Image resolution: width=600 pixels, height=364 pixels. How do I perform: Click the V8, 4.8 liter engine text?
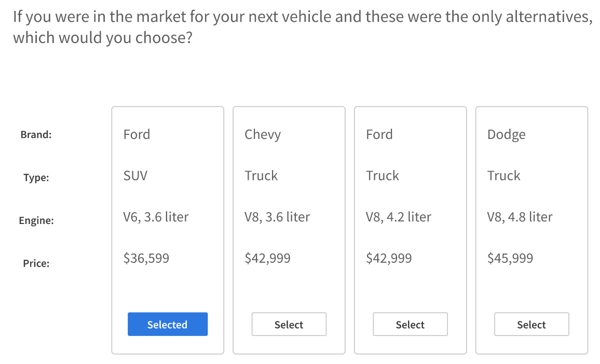pos(520,217)
